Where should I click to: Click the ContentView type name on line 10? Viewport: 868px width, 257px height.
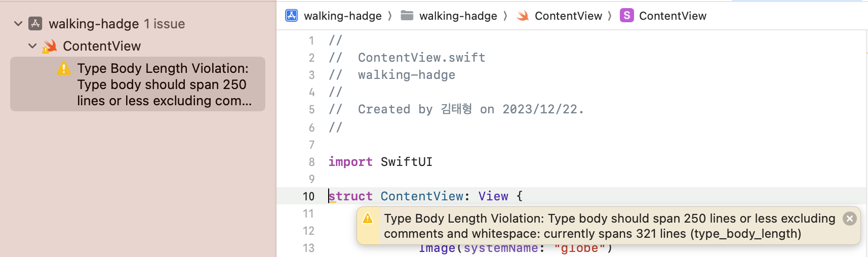click(422, 196)
